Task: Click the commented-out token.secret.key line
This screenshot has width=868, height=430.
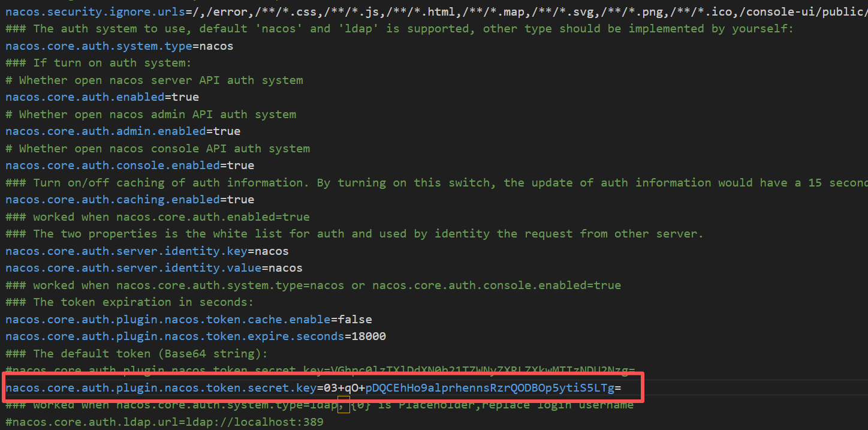Action: point(320,371)
